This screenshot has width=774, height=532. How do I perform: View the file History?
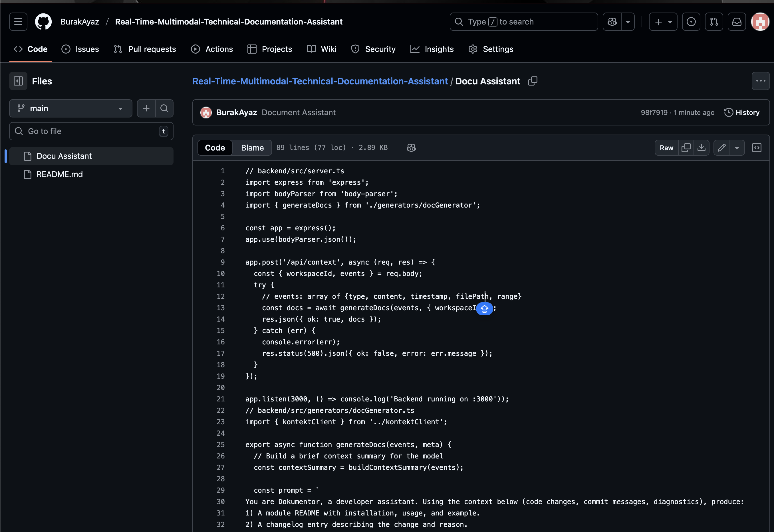[x=742, y=112]
